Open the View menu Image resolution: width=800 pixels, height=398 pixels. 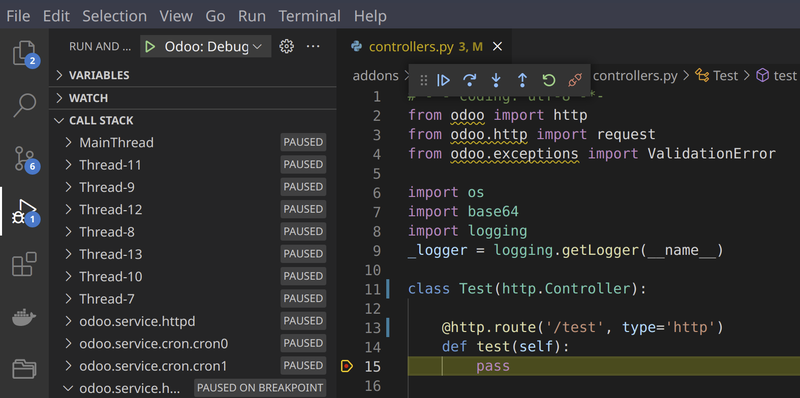(176, 16)
